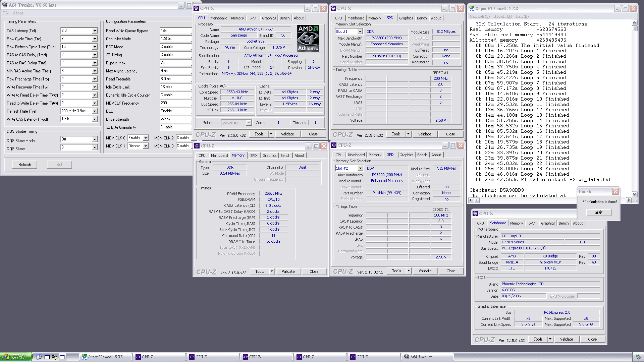The height and width of the screenshot is (362, 644).
Task: Open the MEM CLK 1 dropdown
Action: (x=146, y=146)
